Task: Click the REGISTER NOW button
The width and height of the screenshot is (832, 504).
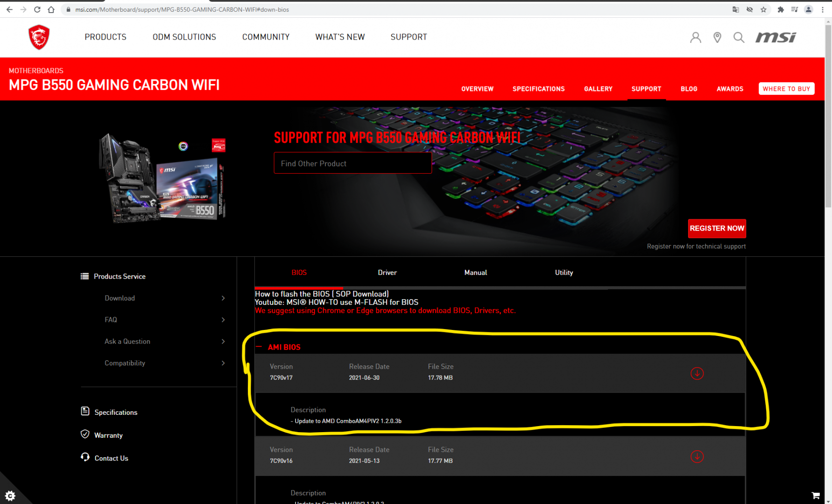Action: click(717, 228)
